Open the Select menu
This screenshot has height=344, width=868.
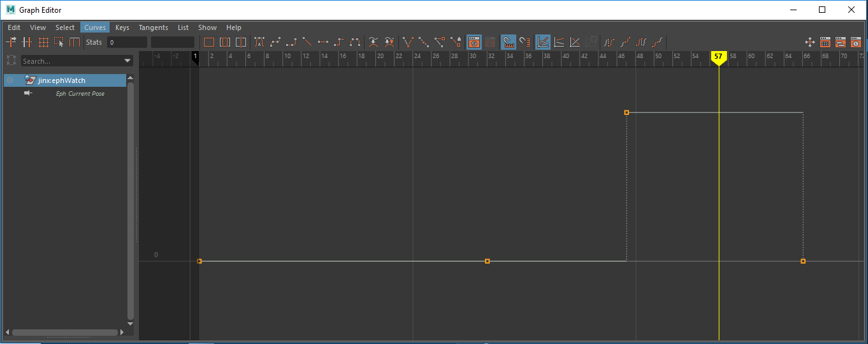pyautogui.click(x=65, y=27)
